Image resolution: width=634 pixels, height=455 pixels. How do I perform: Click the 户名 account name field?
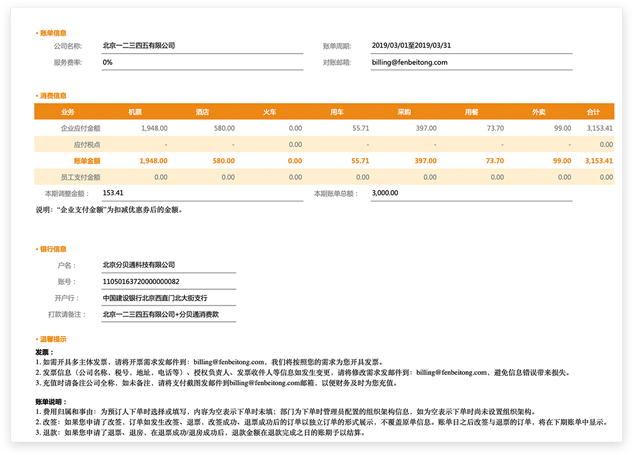coord(168,266)
